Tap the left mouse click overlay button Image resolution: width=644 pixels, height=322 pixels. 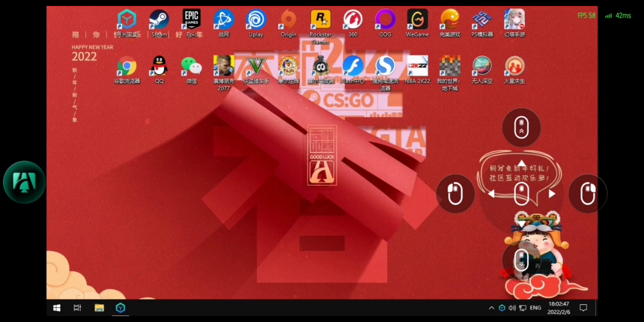coord(455,193)
